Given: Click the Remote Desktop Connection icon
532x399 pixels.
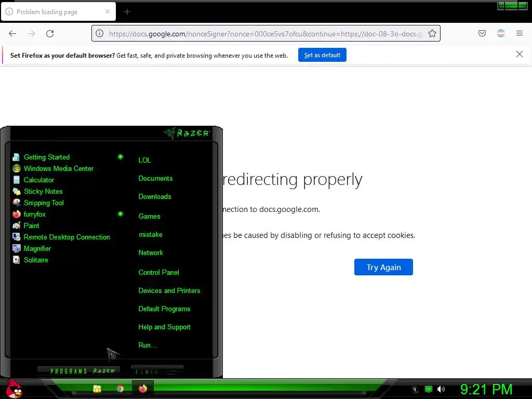Looking at the screenshot, I should click(16, 237).
